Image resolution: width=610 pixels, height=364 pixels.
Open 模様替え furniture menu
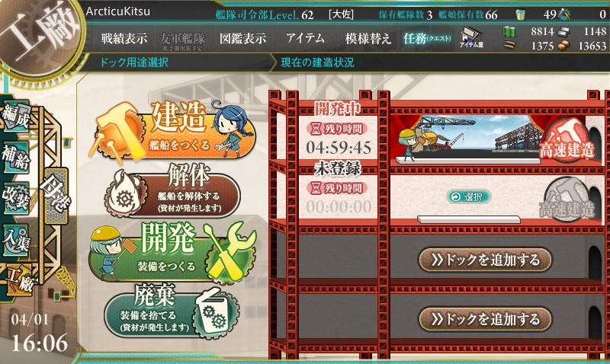tap(368, 38)
